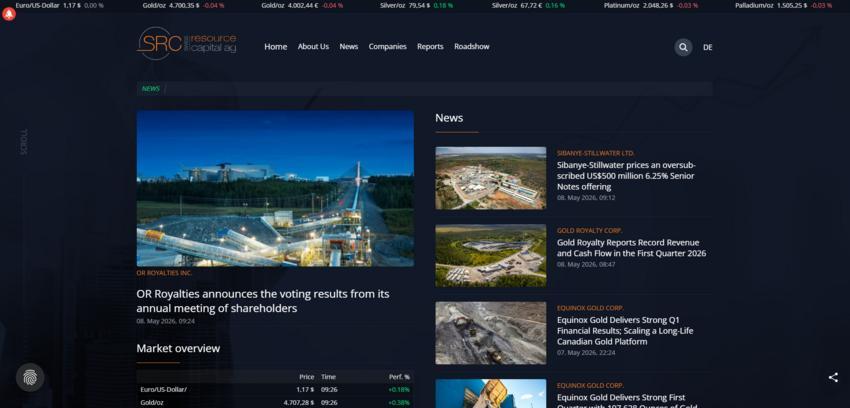The height and width of the screenshot is (408, 850).
Task: Click the +0.18% Euro/US-Dollar performance value
Action: click(399, 390)
